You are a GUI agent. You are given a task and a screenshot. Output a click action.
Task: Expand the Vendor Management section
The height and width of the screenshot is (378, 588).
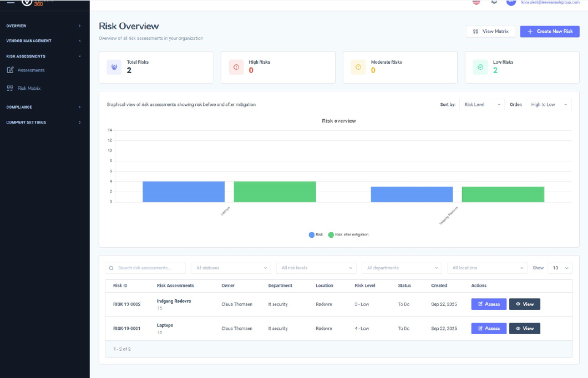[29, 40]
